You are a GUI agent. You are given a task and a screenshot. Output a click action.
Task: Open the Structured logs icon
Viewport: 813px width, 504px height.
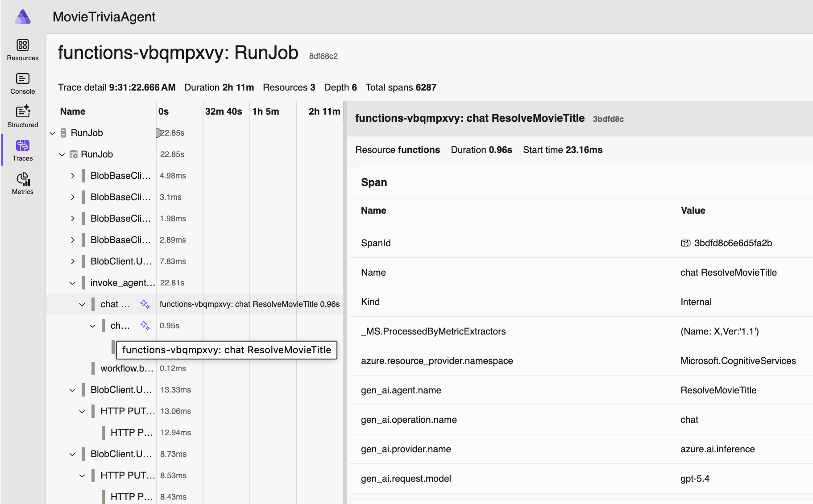[23, 112]
